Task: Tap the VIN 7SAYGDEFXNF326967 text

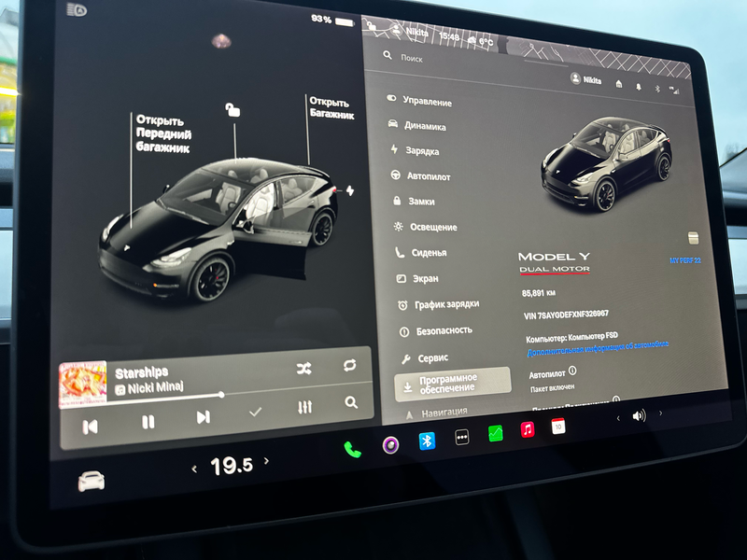Action: (566, 315)
